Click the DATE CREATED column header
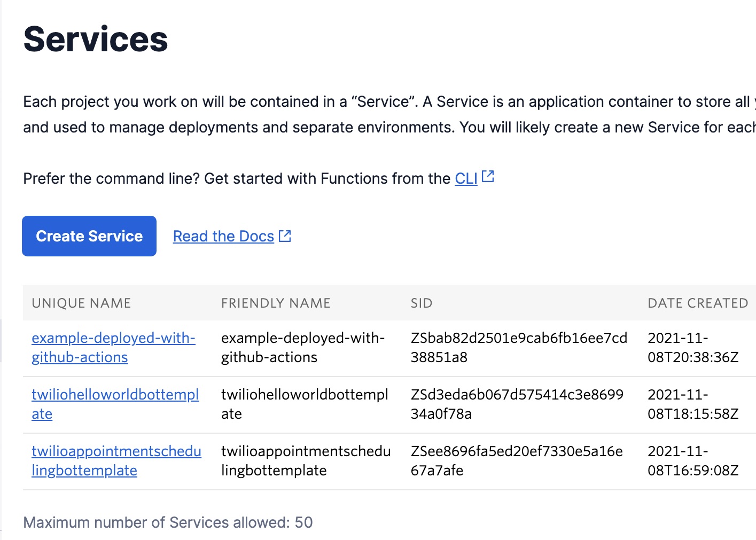This screenshot has width=756, height=540. tap(697, 303)
